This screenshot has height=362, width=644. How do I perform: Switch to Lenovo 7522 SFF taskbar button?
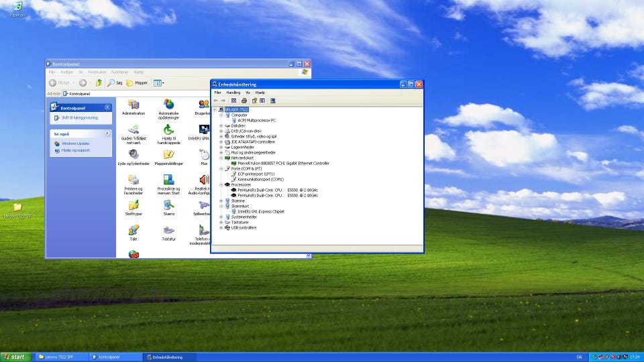[x=62, y=357]
